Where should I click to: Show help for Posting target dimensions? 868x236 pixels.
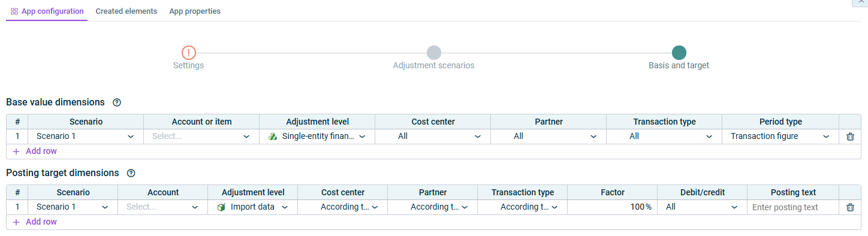pyautogui.click(x=131, y=173)
